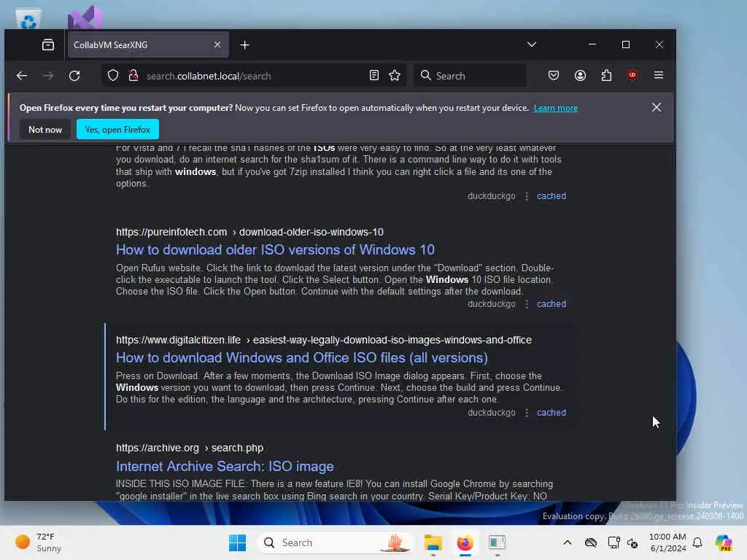The height and width of the screenshot is (560, 747).
Task: Open the taskbar app next to Firefox
Action: point(497,542)
